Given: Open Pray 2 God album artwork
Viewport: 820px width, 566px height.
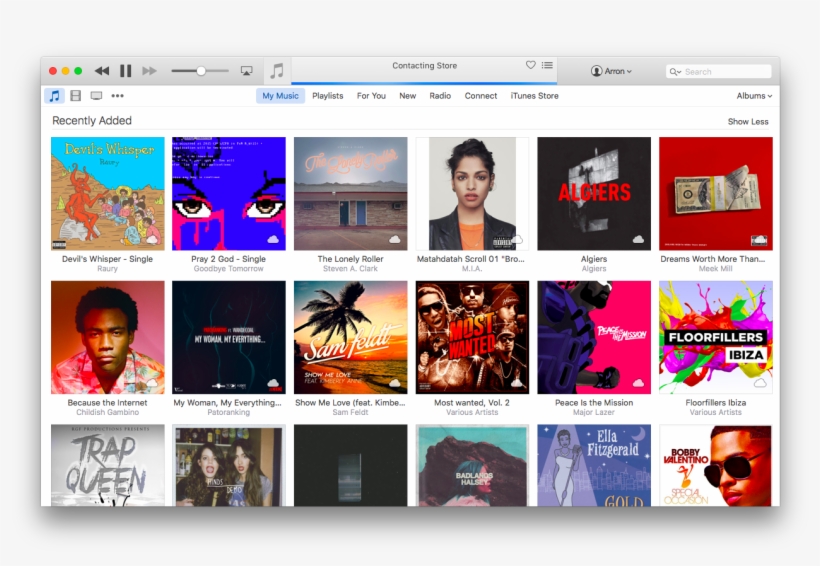Looking at the screenshot, I should point(229,194).
